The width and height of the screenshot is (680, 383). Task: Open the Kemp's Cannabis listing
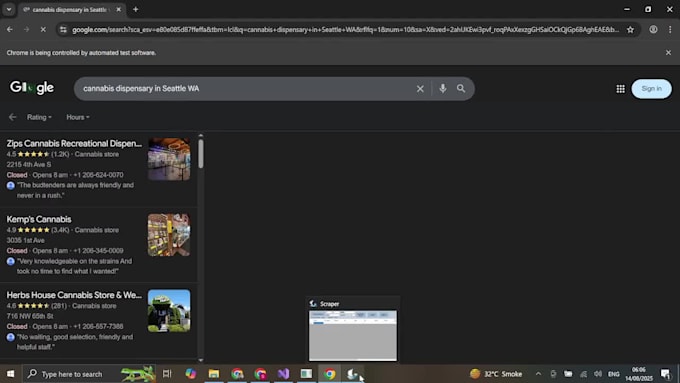[x=39, y=219]
